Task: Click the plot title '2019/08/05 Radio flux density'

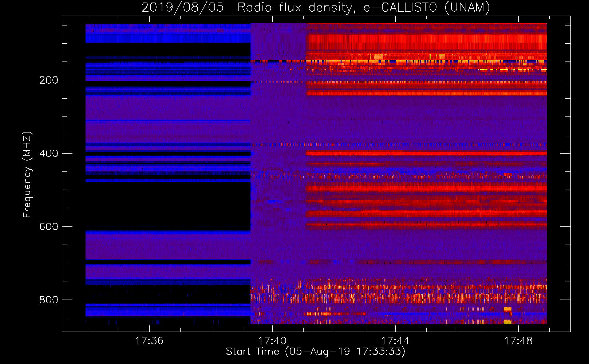Action: pyautogui.click(x=316, y=7)
